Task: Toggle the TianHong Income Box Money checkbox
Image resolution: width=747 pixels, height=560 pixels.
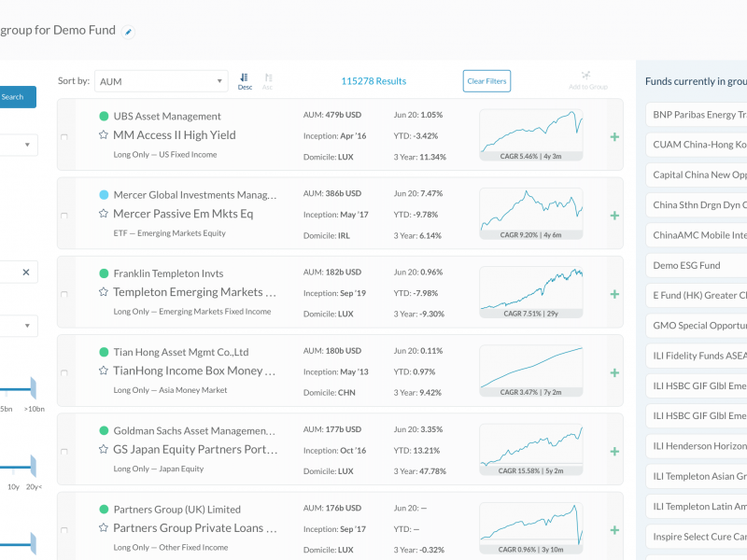Action: pos(64,372)
